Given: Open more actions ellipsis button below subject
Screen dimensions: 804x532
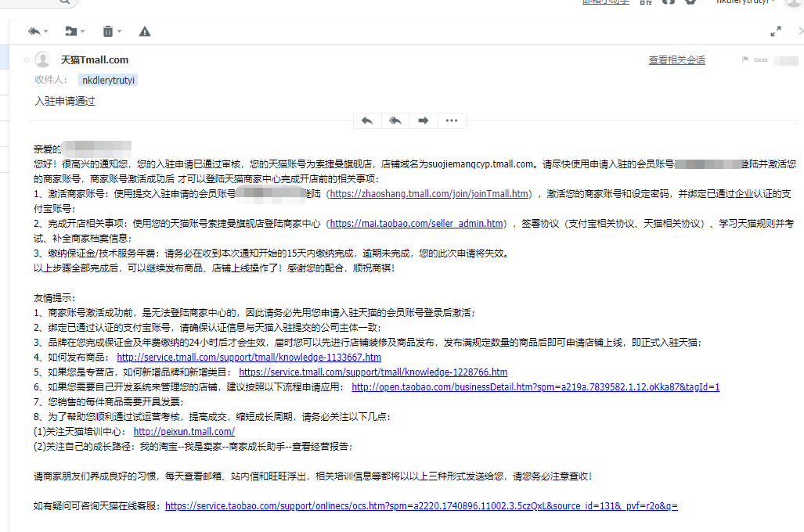Looking at the screenshot, I should [452, 121].
